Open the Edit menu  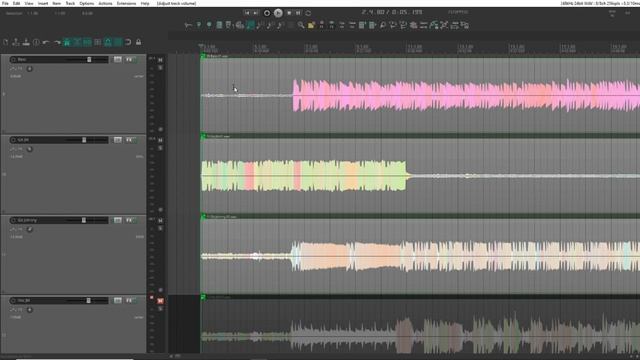point(16,3)
